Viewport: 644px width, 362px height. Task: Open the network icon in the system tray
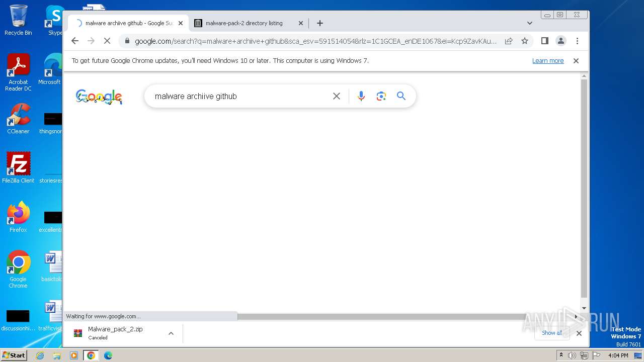point(584,355)
